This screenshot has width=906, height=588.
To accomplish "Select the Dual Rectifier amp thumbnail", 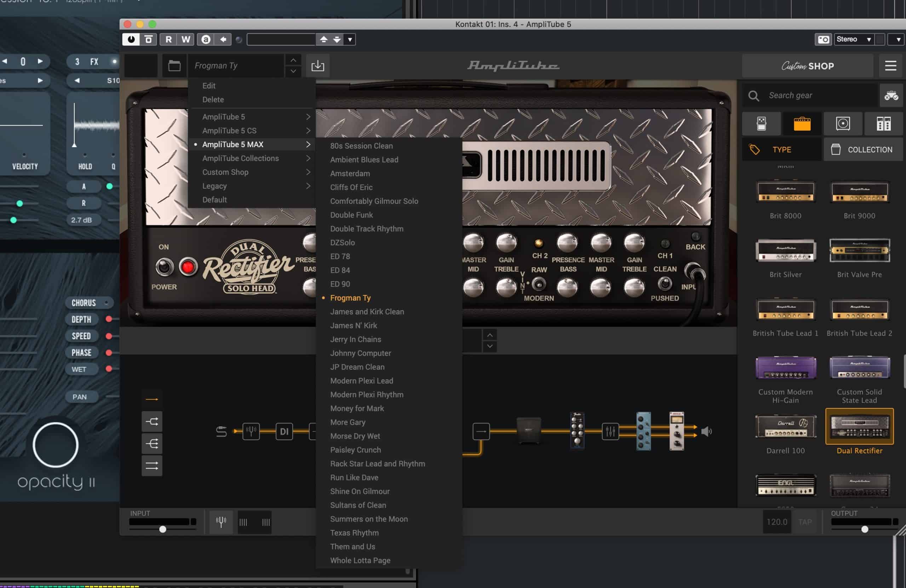I will [x=859, y=426].
